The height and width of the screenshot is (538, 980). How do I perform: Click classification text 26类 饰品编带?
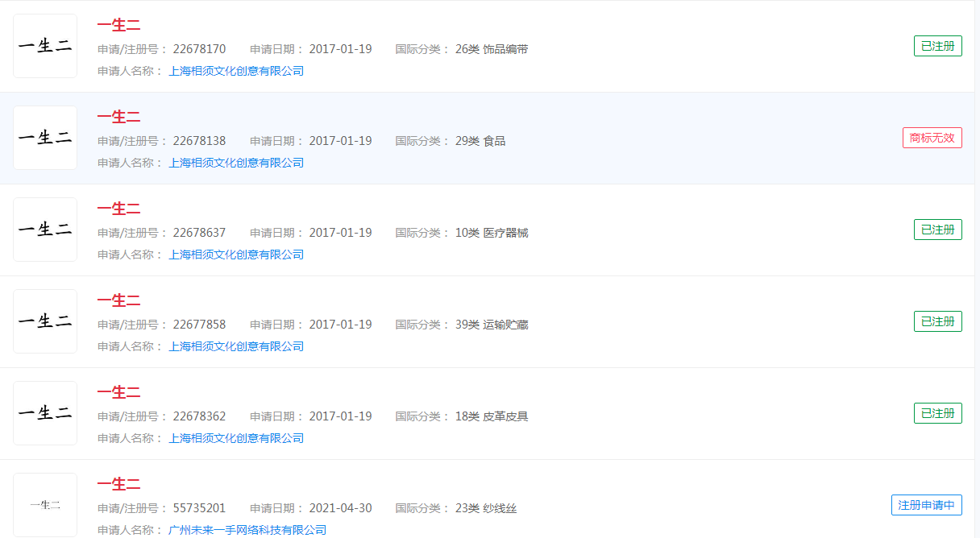pyautogui.click(x=492, y=49)
